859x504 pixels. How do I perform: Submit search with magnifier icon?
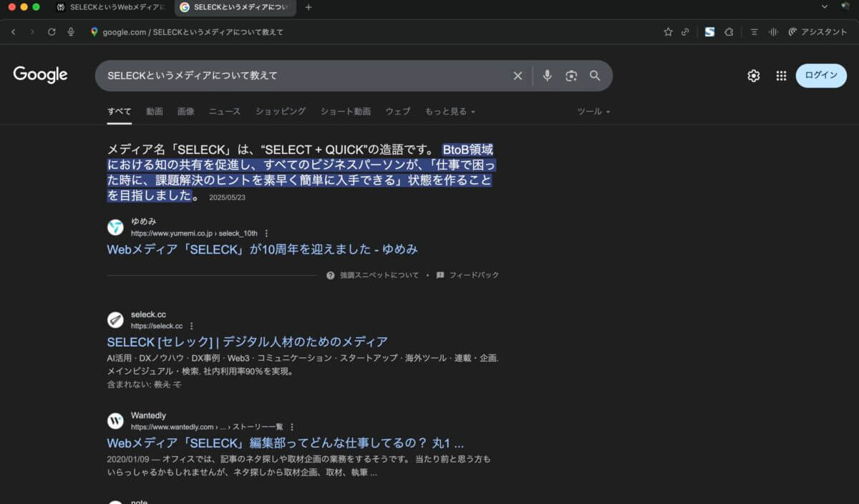595,75
